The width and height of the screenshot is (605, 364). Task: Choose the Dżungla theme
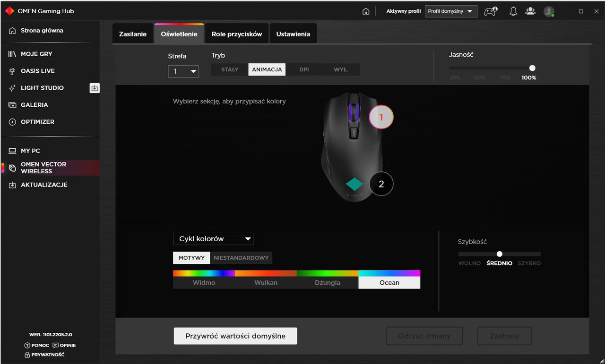pyautogui.click(x=328, y=283)
